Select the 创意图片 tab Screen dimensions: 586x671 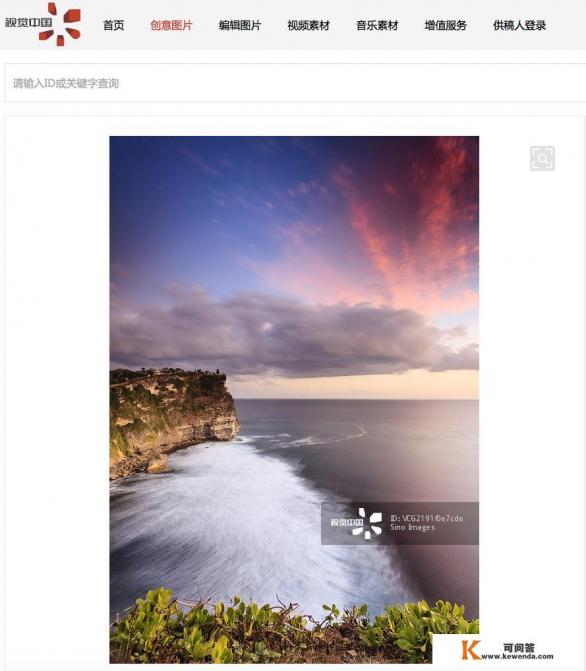(171, 25)
